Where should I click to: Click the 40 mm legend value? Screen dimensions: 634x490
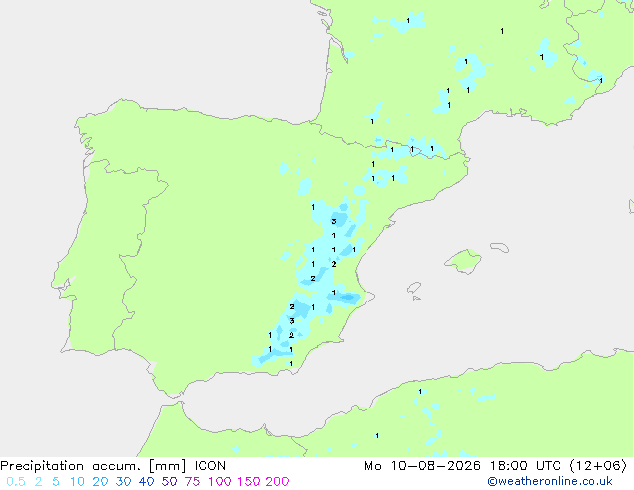click(x=146, y=482)
